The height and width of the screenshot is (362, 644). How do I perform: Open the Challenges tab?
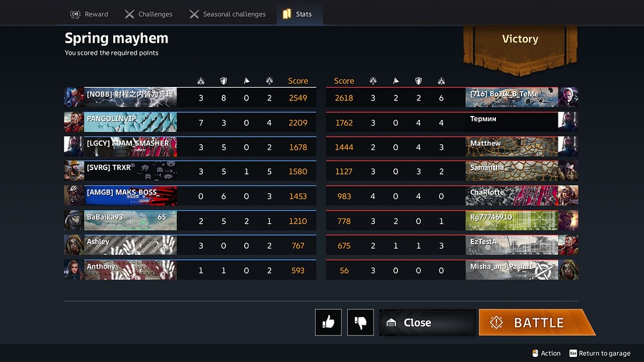pos(149,14)
